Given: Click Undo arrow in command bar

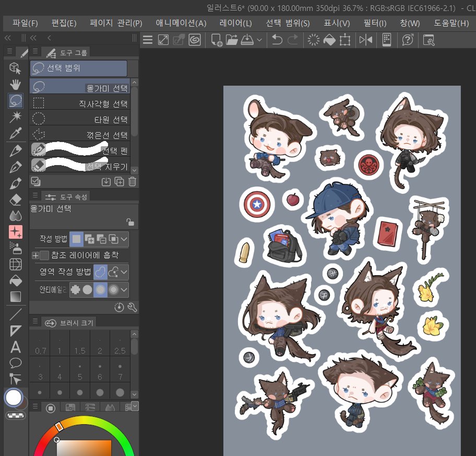Looking at the screenshot, I should pyautogui.click(x=277, y=40).
